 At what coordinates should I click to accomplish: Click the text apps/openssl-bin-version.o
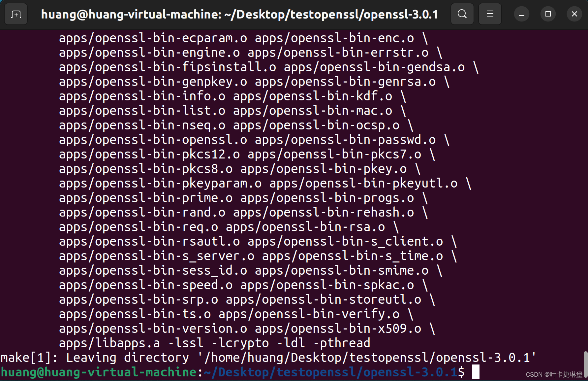click(x=153, y=329)
